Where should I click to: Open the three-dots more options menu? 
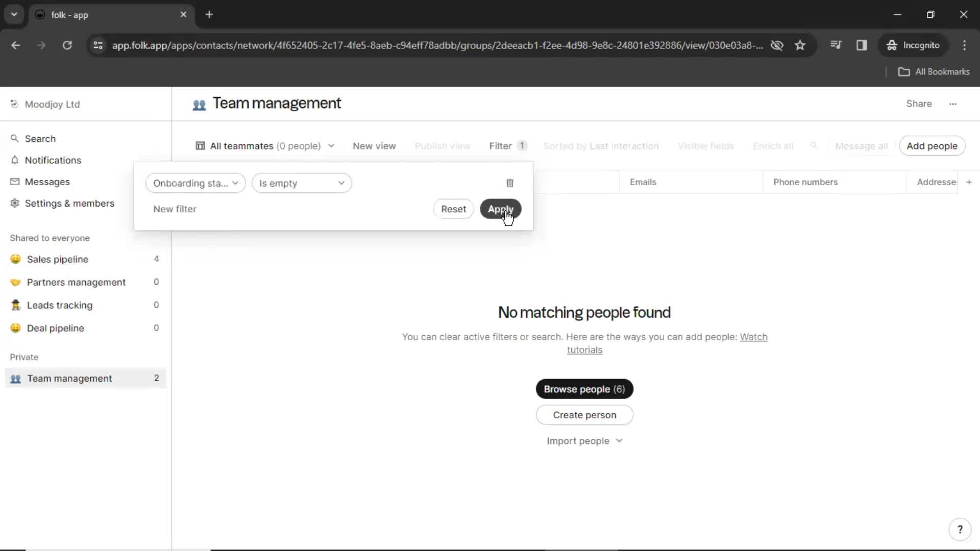click(x=952, y=104)
